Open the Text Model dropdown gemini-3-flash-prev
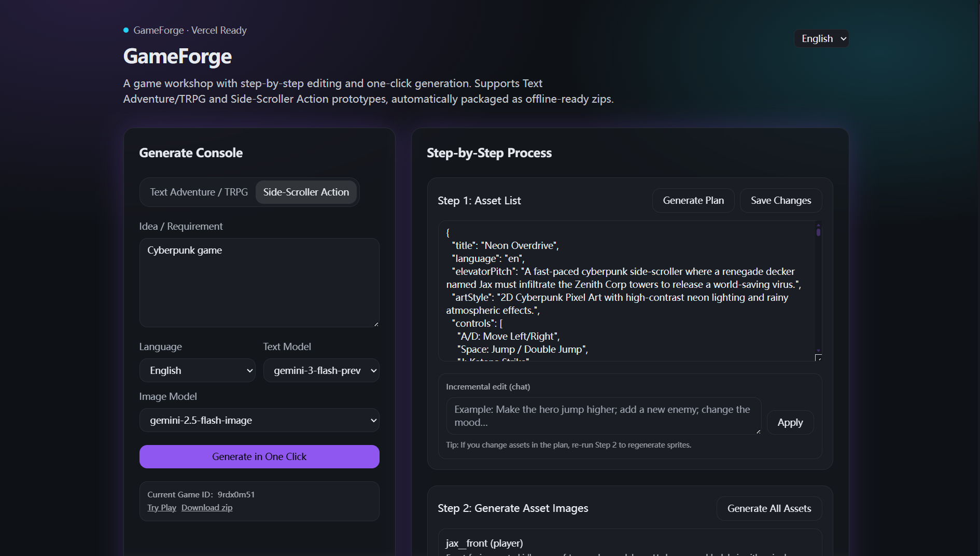Viewport: 980px width, 556px height. pyautogui.click(x=321, y=370)
